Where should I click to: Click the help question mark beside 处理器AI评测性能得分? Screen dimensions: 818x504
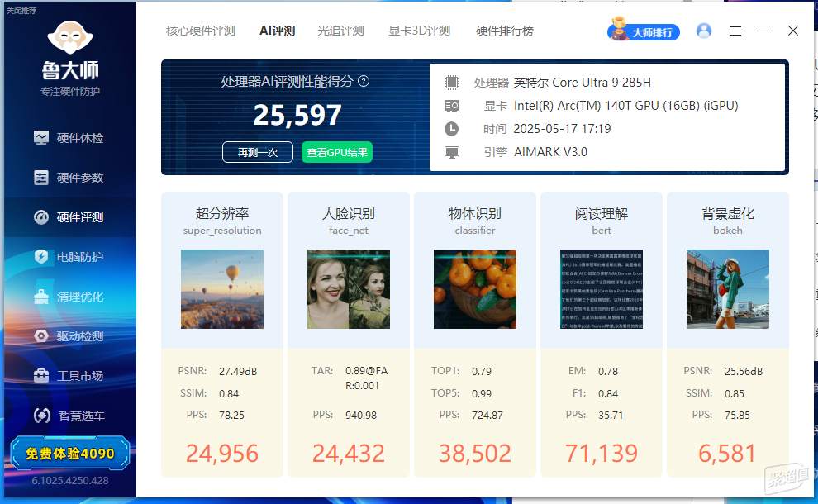tap(364, 82)
